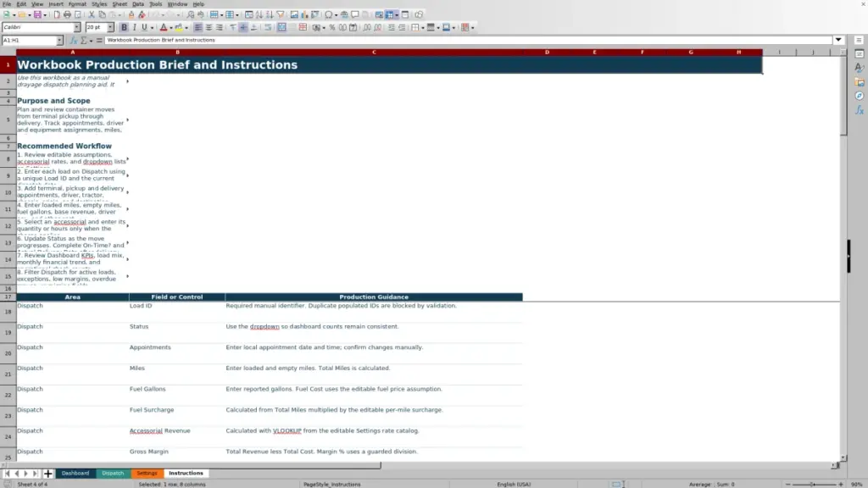Click the Insert Hyperlink icon

tap(344, 15)
